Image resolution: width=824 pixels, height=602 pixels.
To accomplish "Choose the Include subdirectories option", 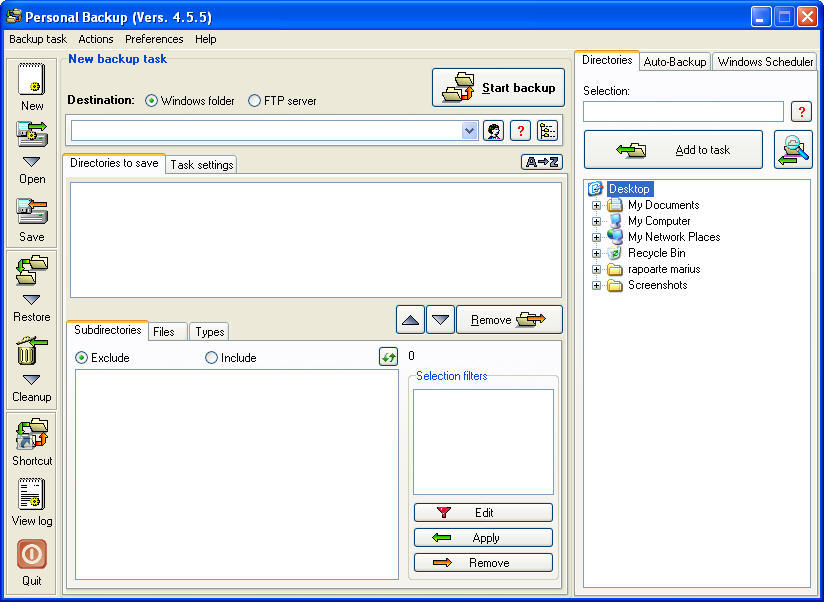I will [211, 358].
